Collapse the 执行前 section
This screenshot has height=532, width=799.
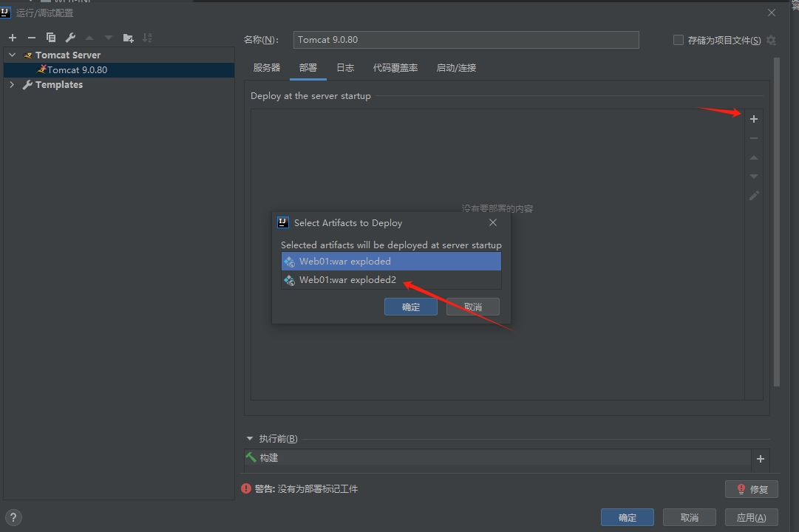250,438
